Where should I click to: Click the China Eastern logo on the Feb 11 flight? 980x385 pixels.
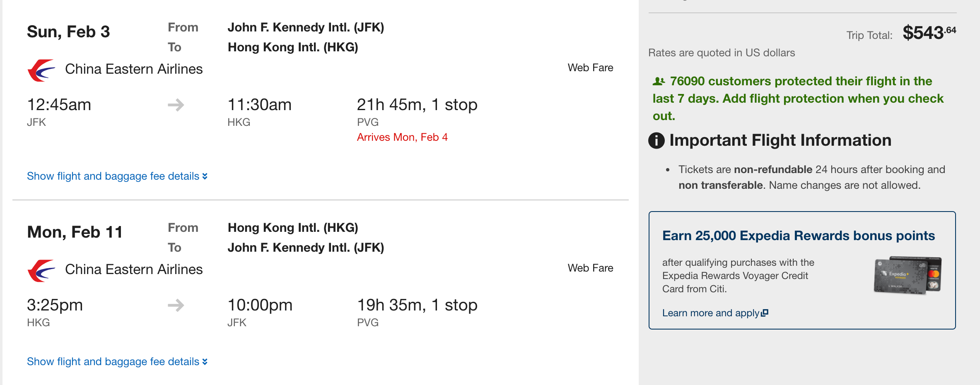tap(41, 270)
